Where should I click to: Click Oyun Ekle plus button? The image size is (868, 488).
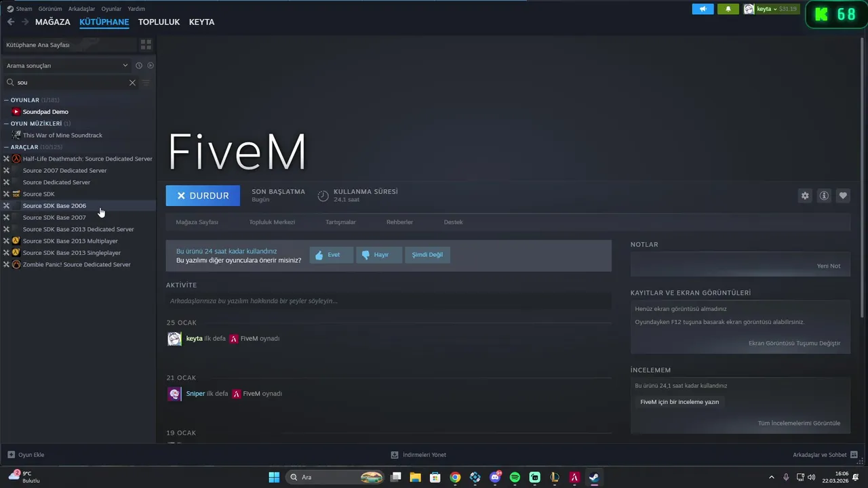coord(25,455)
